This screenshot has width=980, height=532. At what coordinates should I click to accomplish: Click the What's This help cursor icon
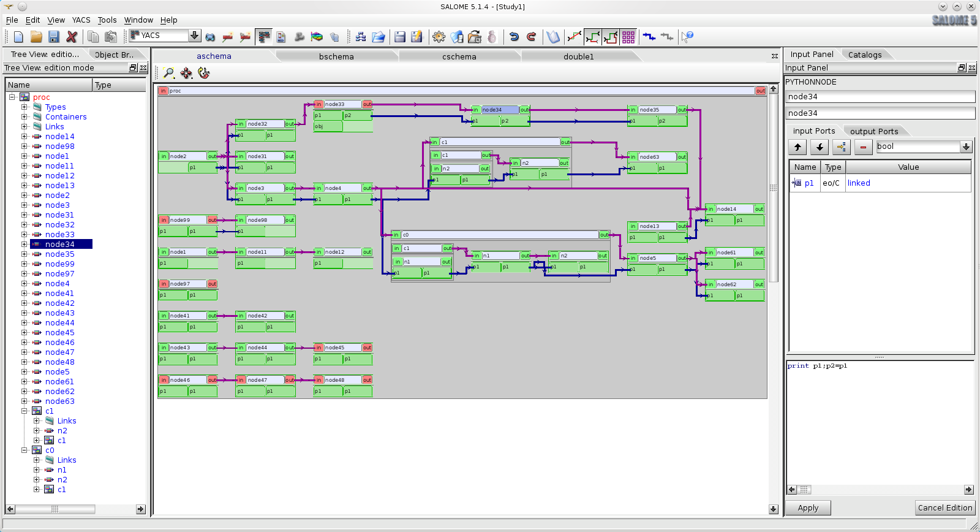tap(688, 37)
